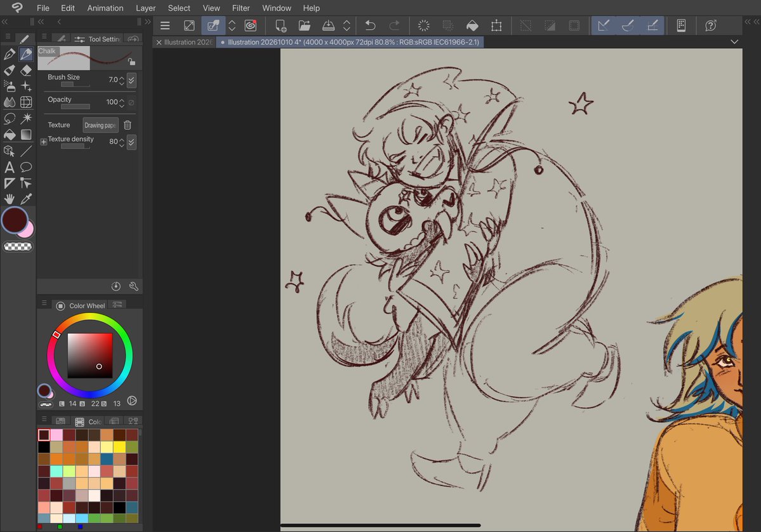This screenshot has width=761, height=532.
Task: Select the Pen tool in the toolbox
Action: tap(10, 55)
